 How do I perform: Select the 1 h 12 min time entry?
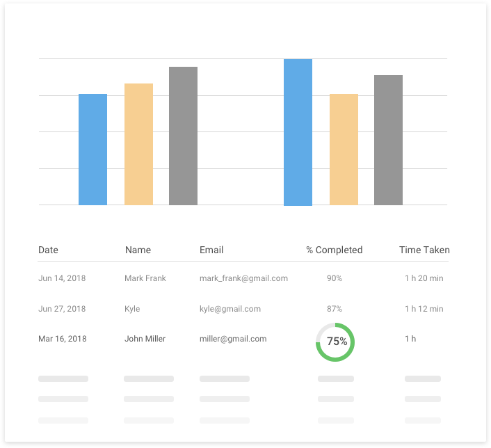click(424, 309)
